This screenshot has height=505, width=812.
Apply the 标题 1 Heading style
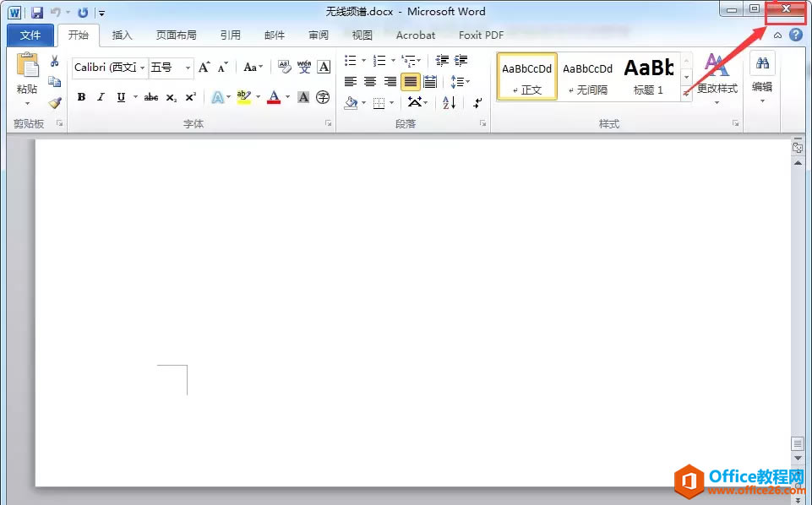pyautogui.click(x=648, y=76)
